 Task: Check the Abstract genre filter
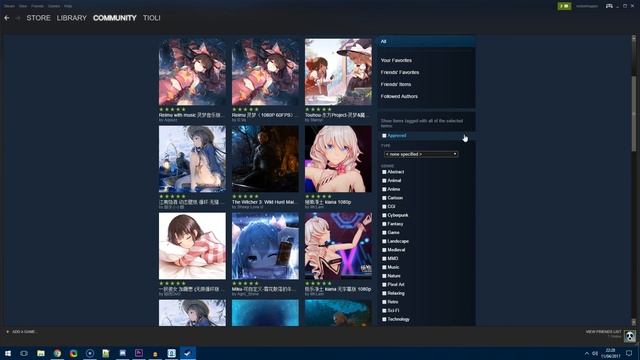click(x=384, y=172)
